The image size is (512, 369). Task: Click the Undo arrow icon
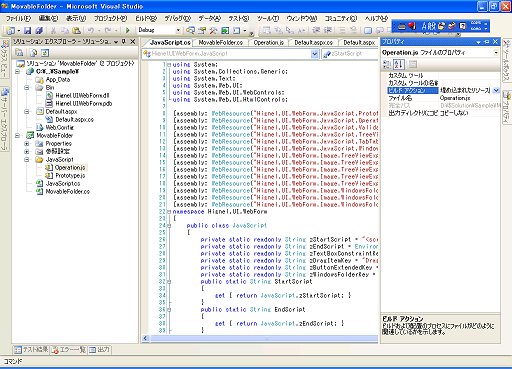pyautogui.click(x=91, y=31)
